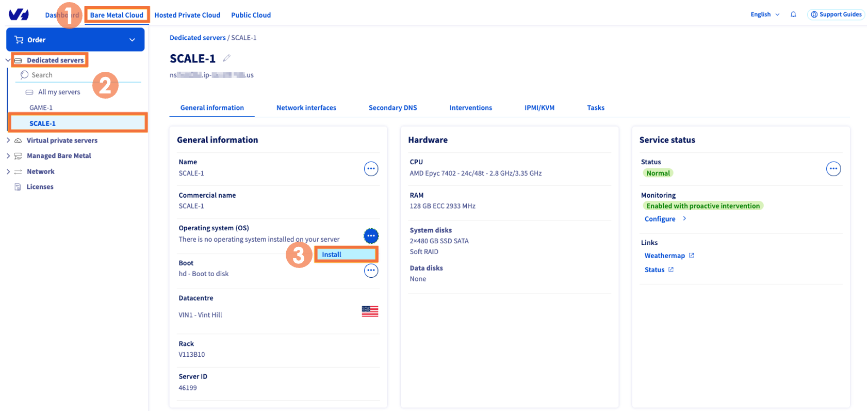Click the Network sidebar icon

click(18, 171)
